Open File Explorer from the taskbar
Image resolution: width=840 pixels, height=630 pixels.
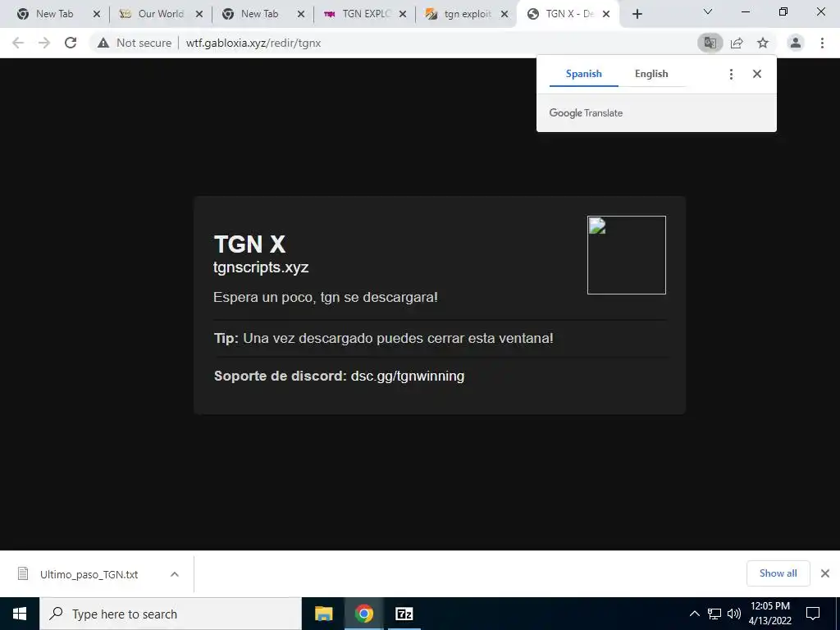[323, 614]
